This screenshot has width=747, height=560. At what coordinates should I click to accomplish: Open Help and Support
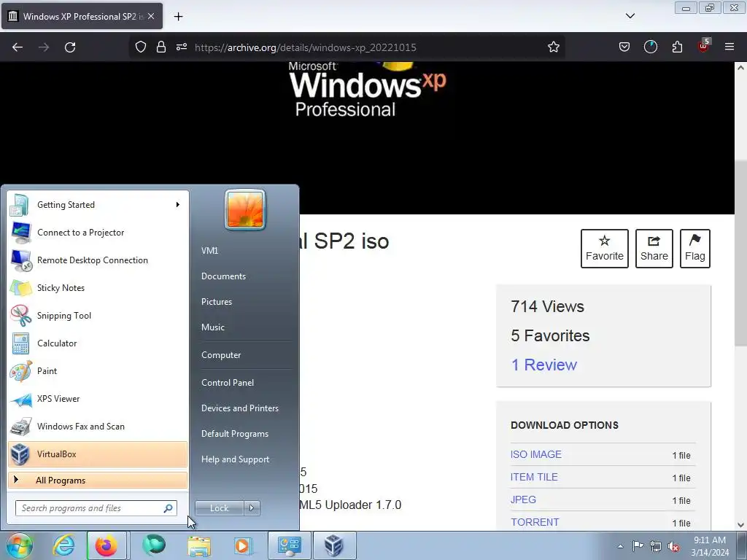[x=236, y=459]
